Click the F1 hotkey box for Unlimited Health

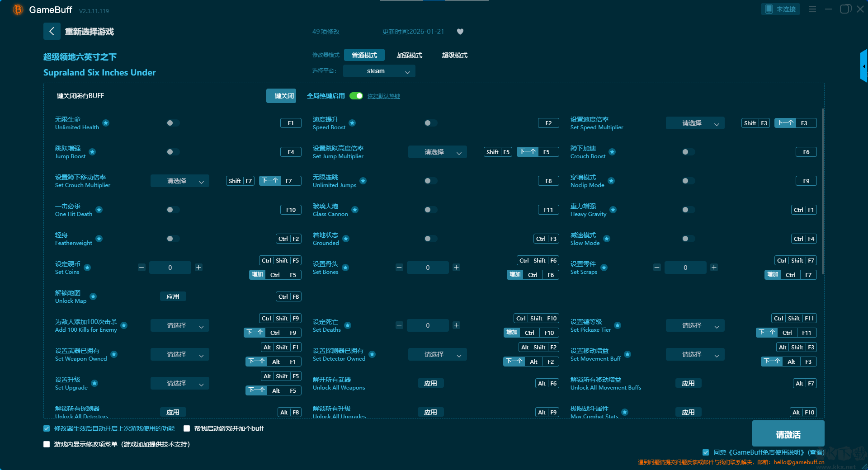[291, 123]
